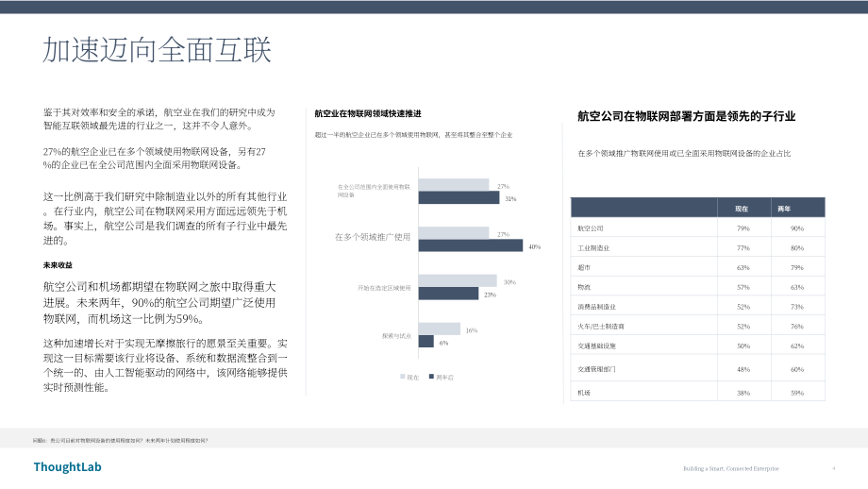Click the 两年 table column header
868x489 pixels.
(x=784, y=209)
